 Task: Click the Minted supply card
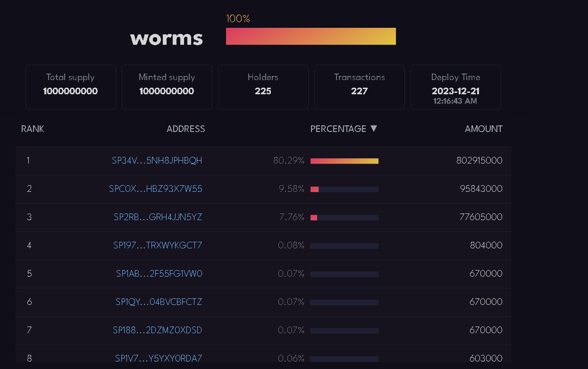pos(167,87)
